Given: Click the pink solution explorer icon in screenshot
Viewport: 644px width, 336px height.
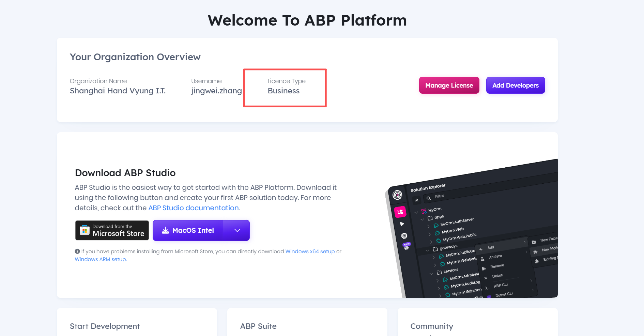Looking at the screenshot, I should (x=400, y=212).
